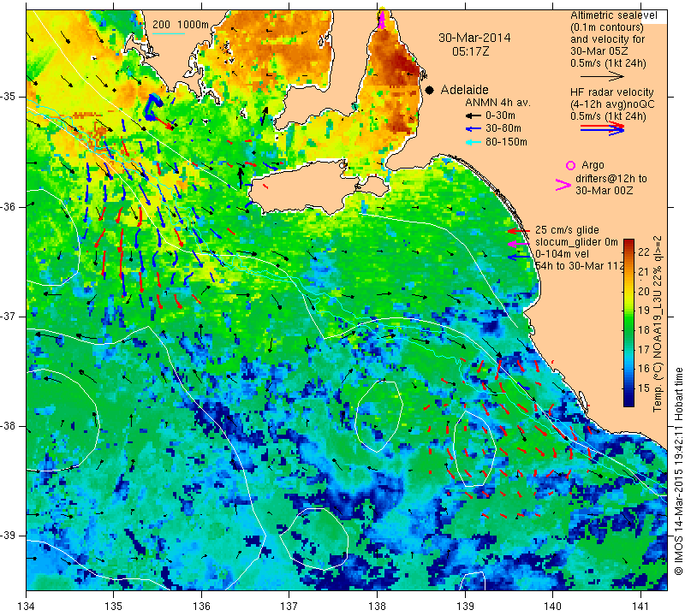Click the red 25 cm/s glide arrow
The width and height of the screenshot is (685, 616).
click(x=519, y=230)
